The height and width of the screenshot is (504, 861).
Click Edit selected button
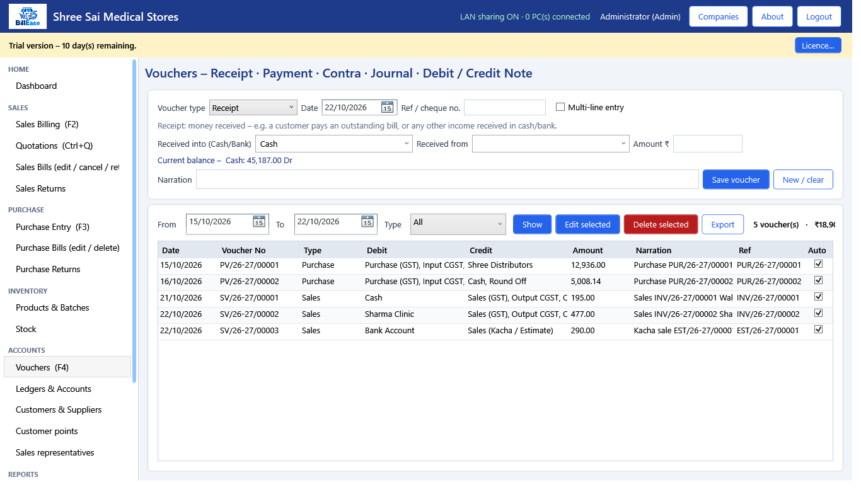point(587,224)
